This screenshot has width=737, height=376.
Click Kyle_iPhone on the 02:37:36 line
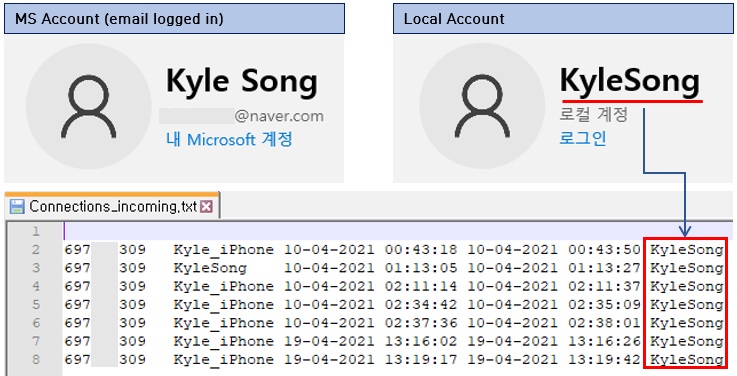click(224, 323)
